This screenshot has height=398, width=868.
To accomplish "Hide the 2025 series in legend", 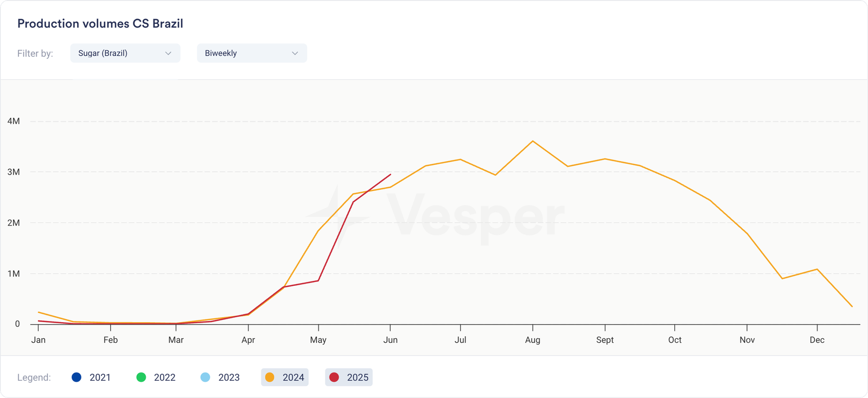I will (349, 377).
